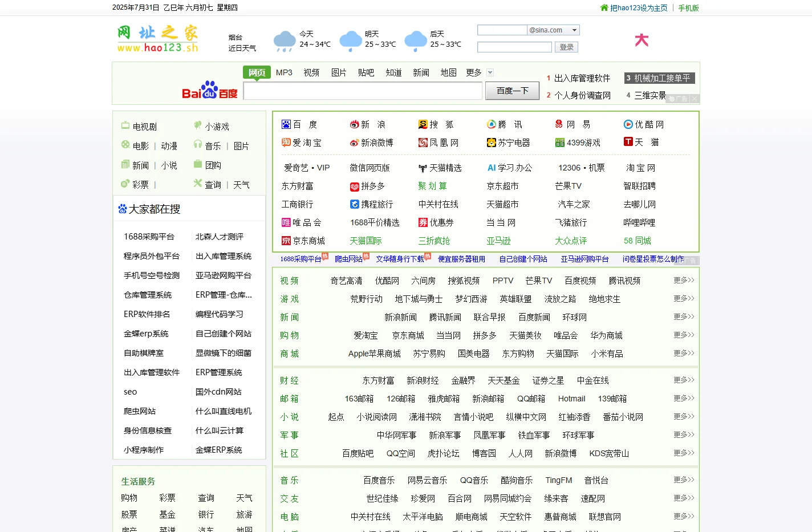The width and height of the screenshot is (812, 532).
Task: Open the 腾讯 site icon link
Action: (x=492, y=124)
